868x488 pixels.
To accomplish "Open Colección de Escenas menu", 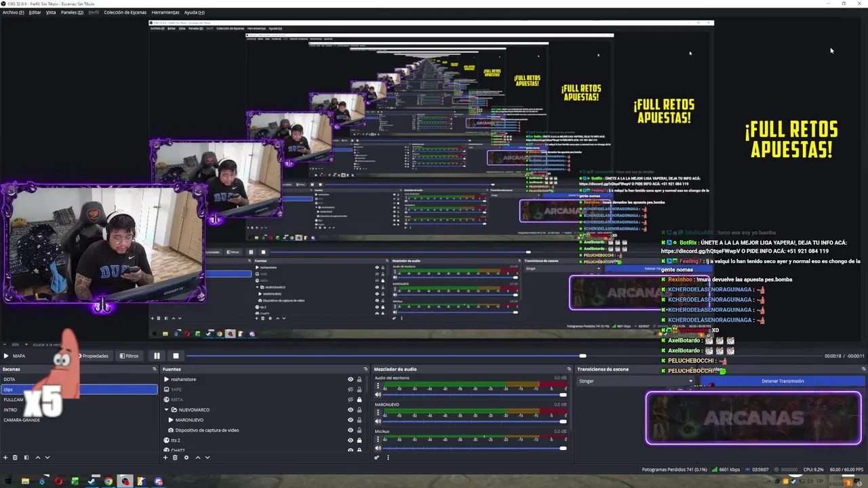I will [x=125, y=12].
